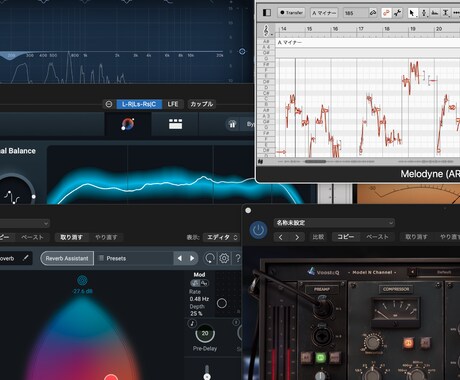The image size is (460, 380).
Task: Click the COMPRESSOR section label
Action: point(396,289)
